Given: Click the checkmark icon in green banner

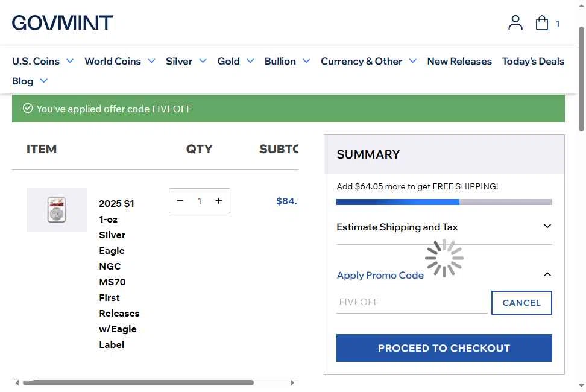Looking at the screenshot, I should (28, 109).
